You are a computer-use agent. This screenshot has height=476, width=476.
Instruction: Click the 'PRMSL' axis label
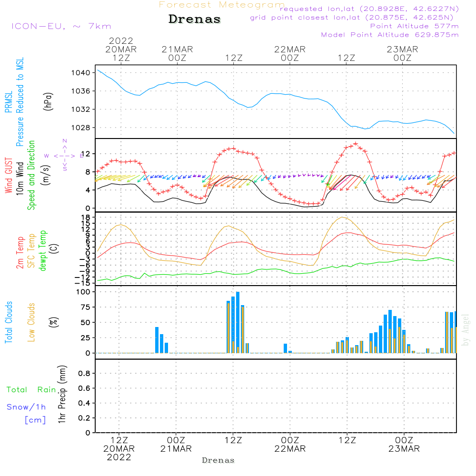[x=9, y=102]
